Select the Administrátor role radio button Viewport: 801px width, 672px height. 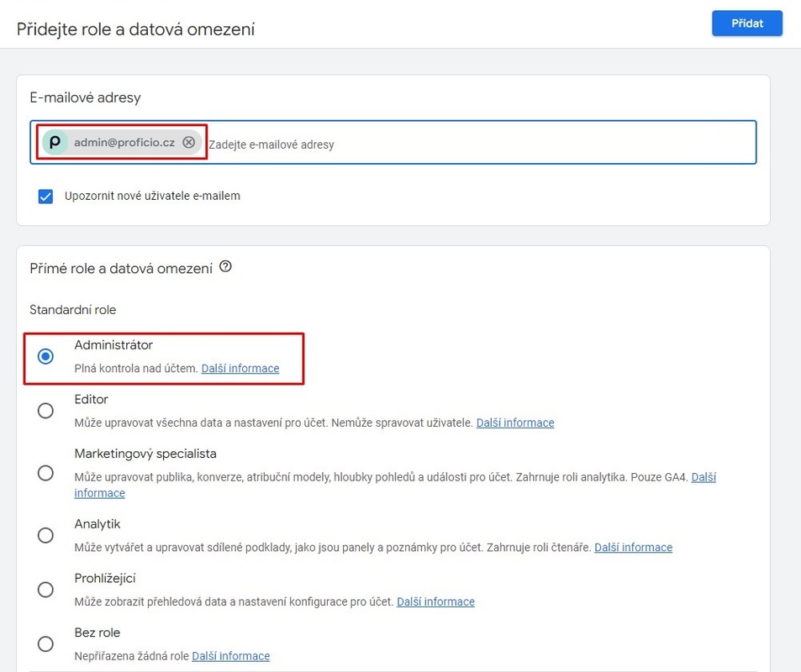(45, 356)
